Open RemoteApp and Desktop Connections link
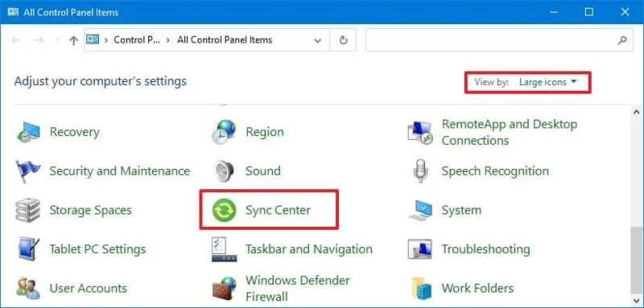The width and height of the screenshot is (644, 308). coord(510,132)
